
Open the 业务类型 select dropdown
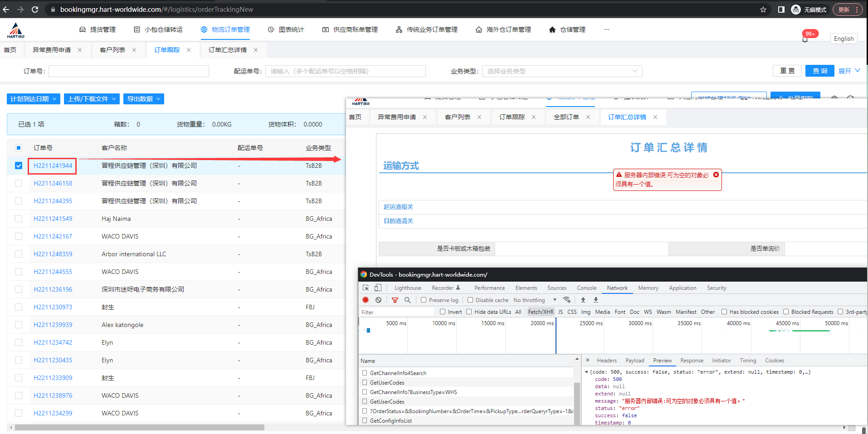[562, 71]
